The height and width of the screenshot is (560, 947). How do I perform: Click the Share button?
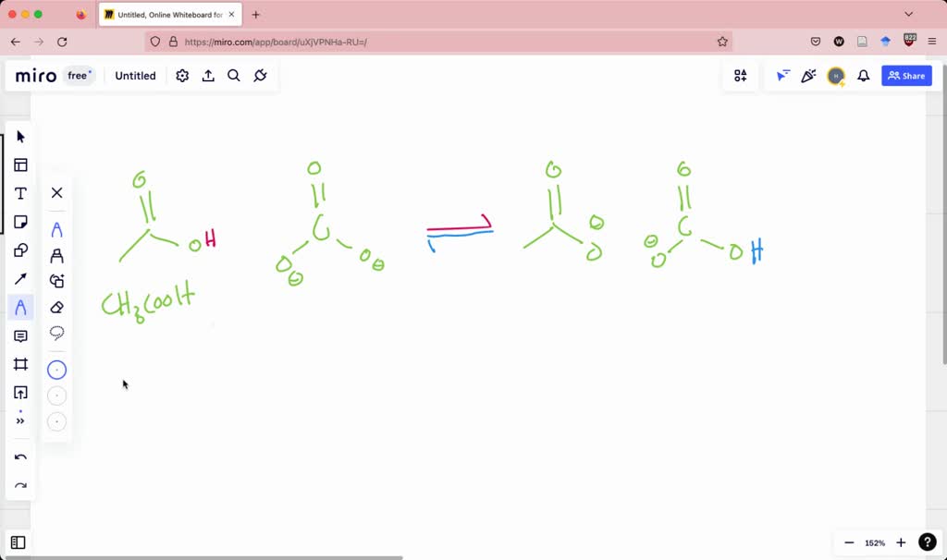click(906, 76)
